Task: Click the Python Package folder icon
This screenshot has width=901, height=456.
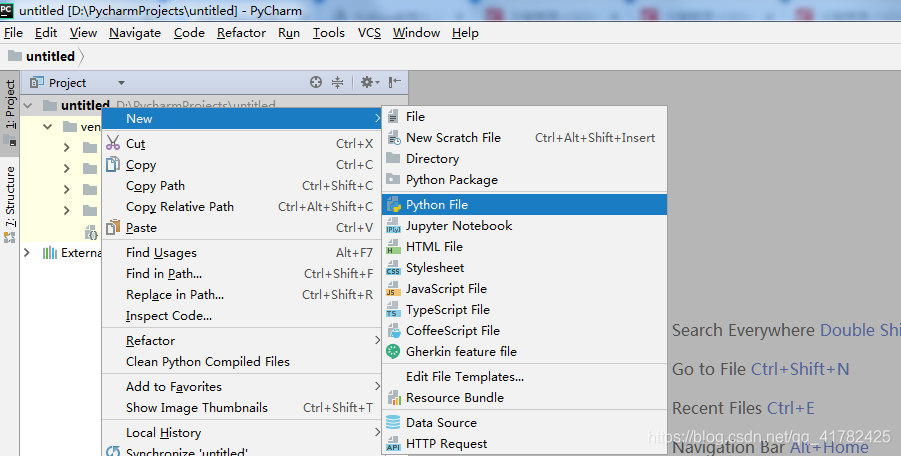Action: (x=393, y=179)
